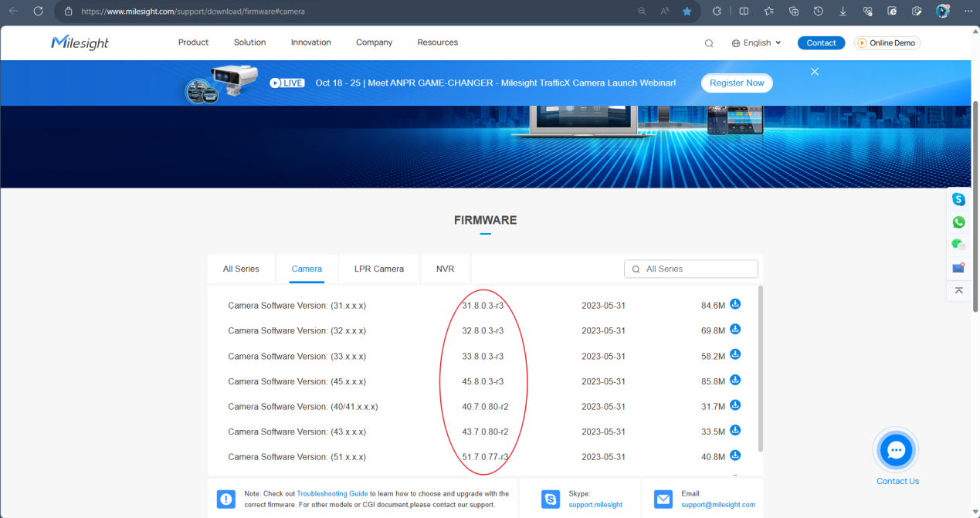Click the Milesight logo
980x518 pixels.
point(80,42)
